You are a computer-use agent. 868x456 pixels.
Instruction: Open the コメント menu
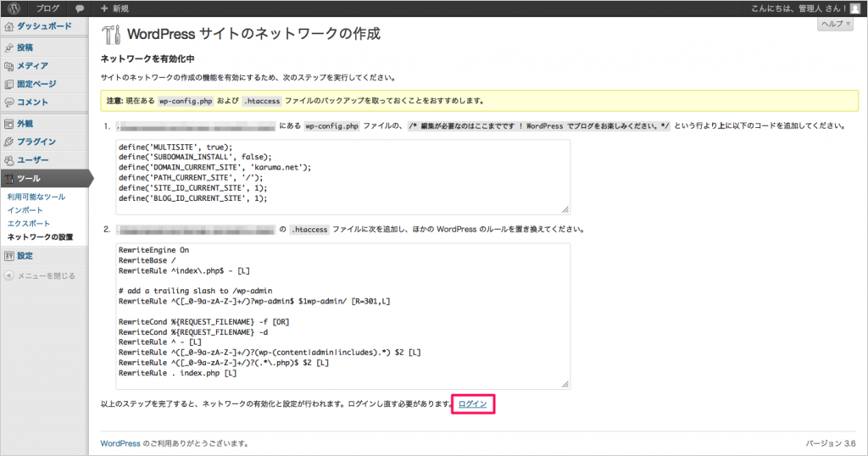pos(33,103)
